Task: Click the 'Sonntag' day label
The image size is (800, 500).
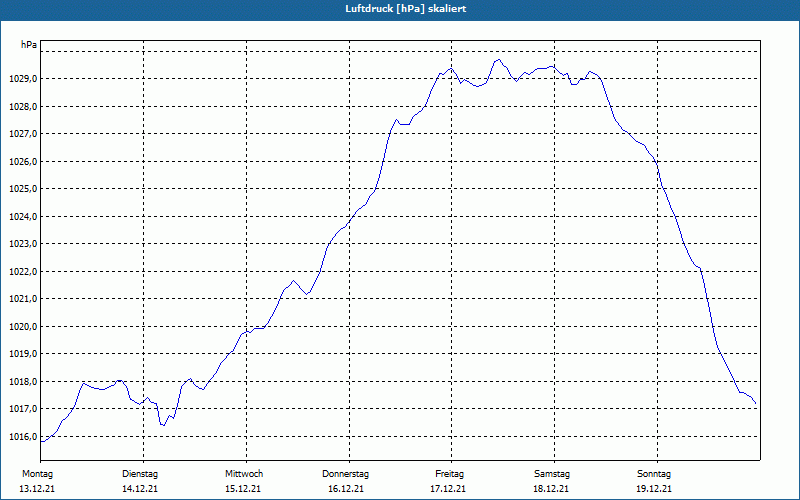Action: tap(654, 474)
